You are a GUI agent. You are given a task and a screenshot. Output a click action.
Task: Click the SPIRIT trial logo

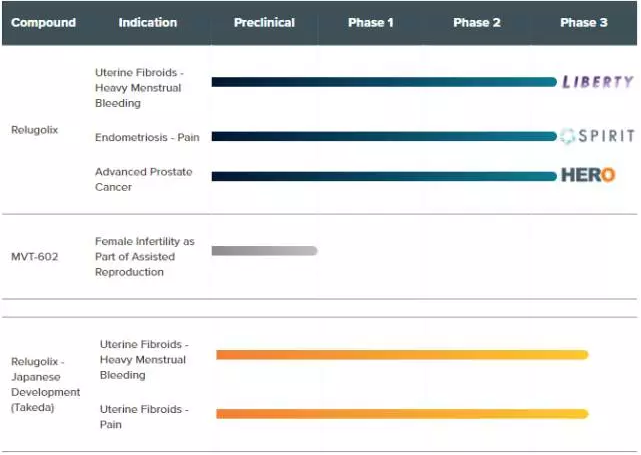597,136
